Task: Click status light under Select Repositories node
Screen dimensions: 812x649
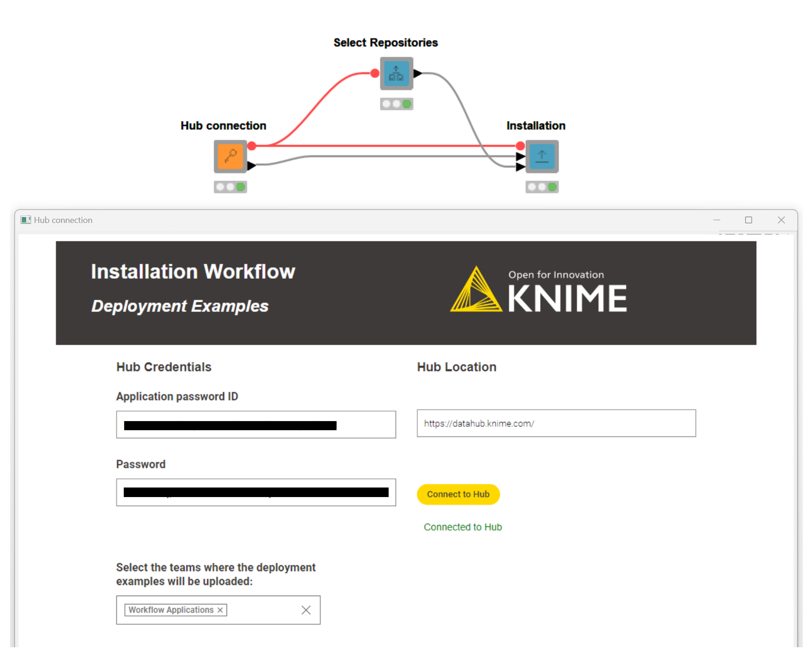Action: pos(396,104)
